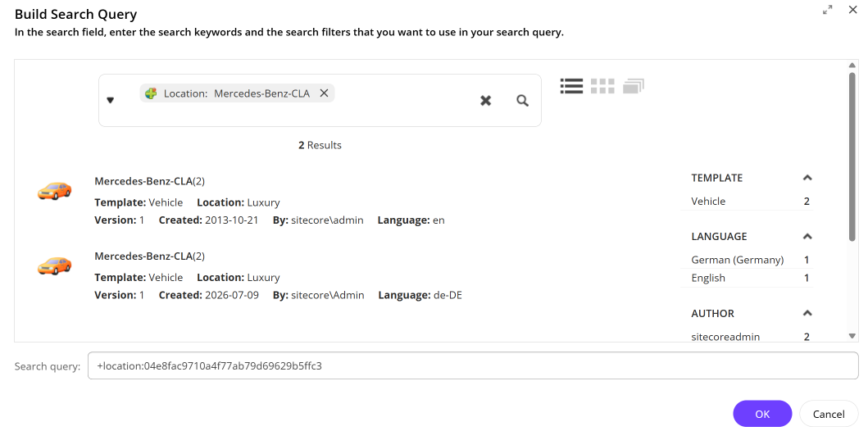Click the Search query input field
The width and height of the screenshot is (868, 431).
473,365
